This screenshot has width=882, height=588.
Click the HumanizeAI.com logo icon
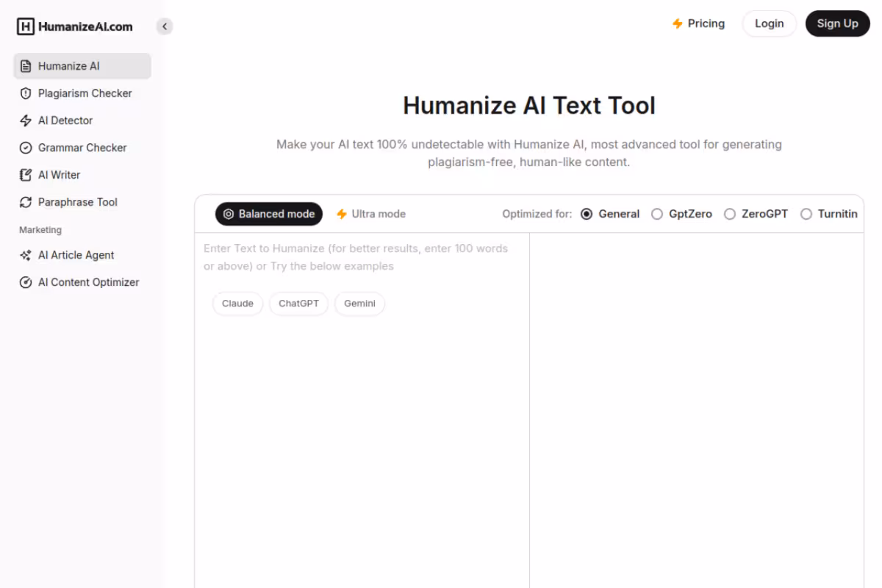click(x=26, y=26)
